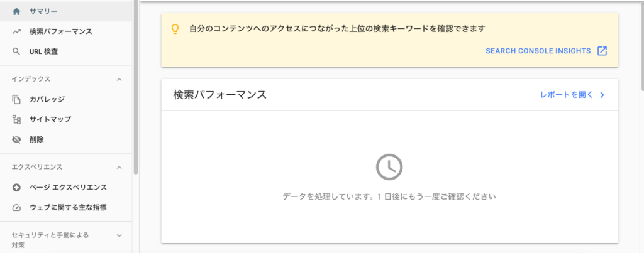Image resolution: width=644 pixels, height=253 pixels.
Task: Go to 検索パフォーマンス in the sidebar
Action: 60,31
